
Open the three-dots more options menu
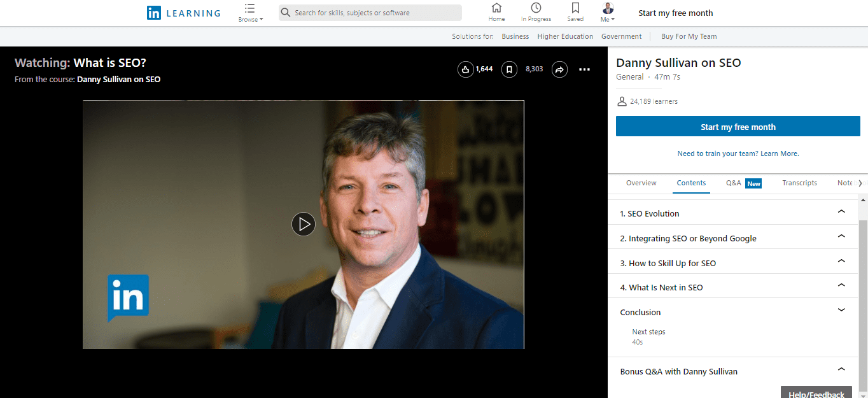[585, 69]
